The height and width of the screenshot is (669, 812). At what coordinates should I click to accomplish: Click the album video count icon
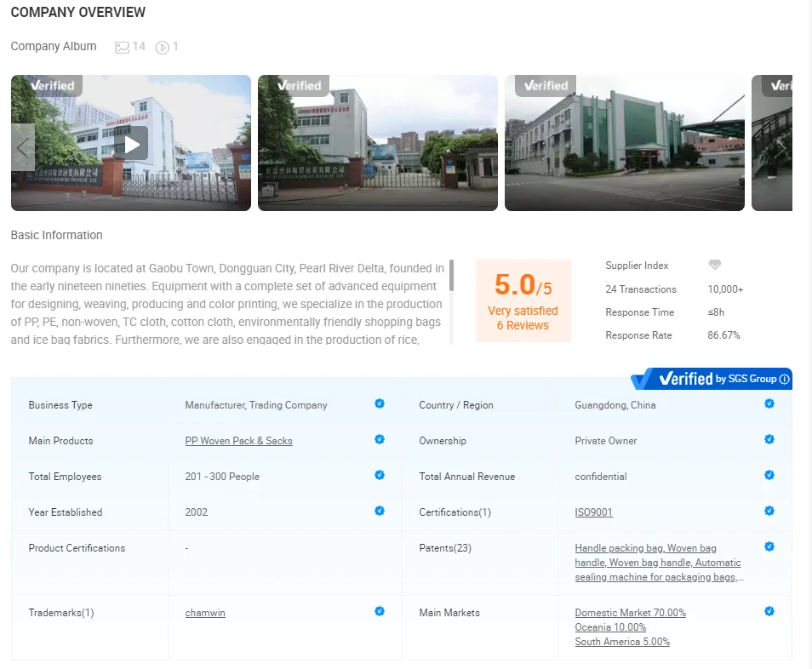click(x=163, y=47)
